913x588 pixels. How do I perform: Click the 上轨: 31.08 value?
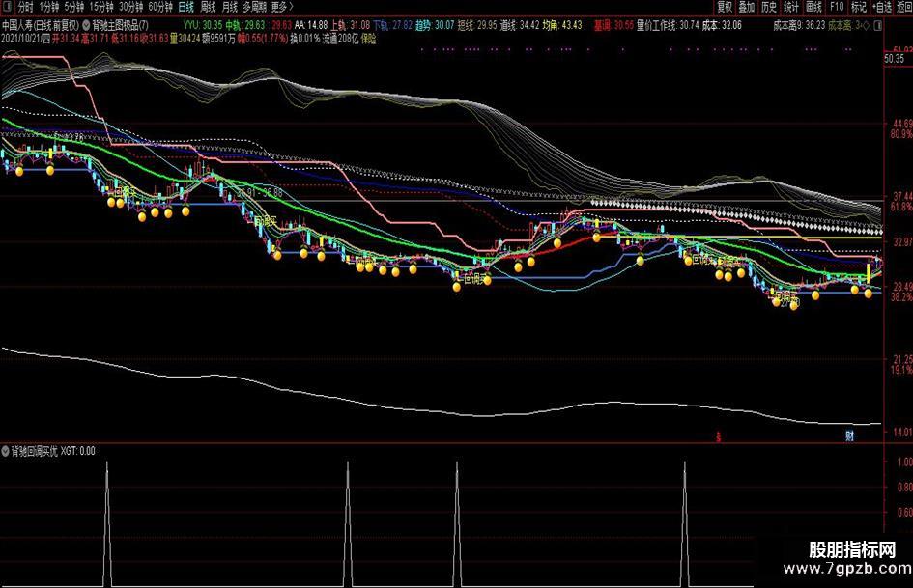[350, 26]
